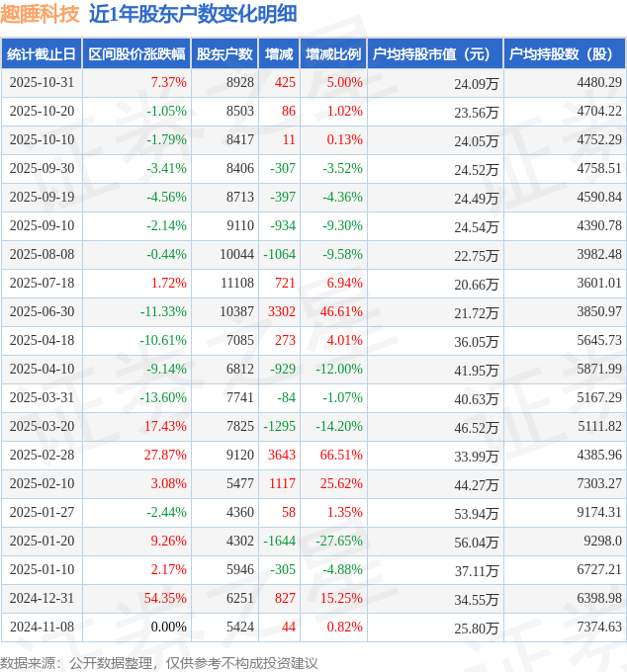Click the 趣睡科技 company name in the title
The width and height of the screenshot is (627, 672).
(x=41, y=14)
